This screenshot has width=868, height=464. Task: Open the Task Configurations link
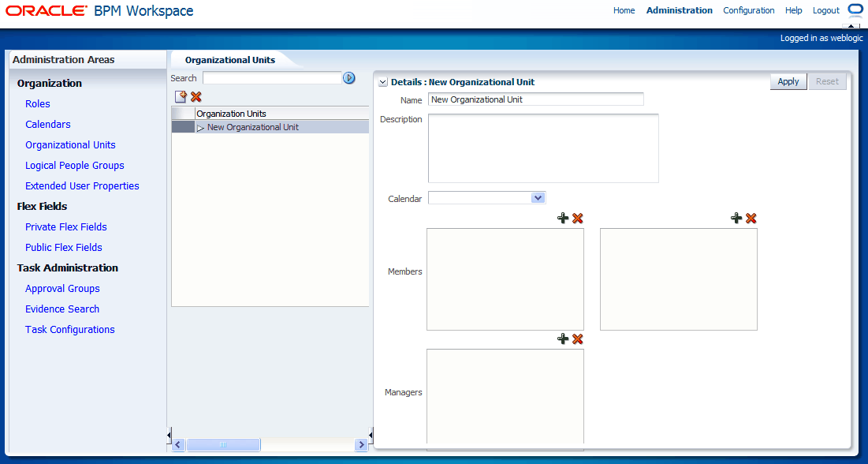pyautogui.click(x=69, y=329)
